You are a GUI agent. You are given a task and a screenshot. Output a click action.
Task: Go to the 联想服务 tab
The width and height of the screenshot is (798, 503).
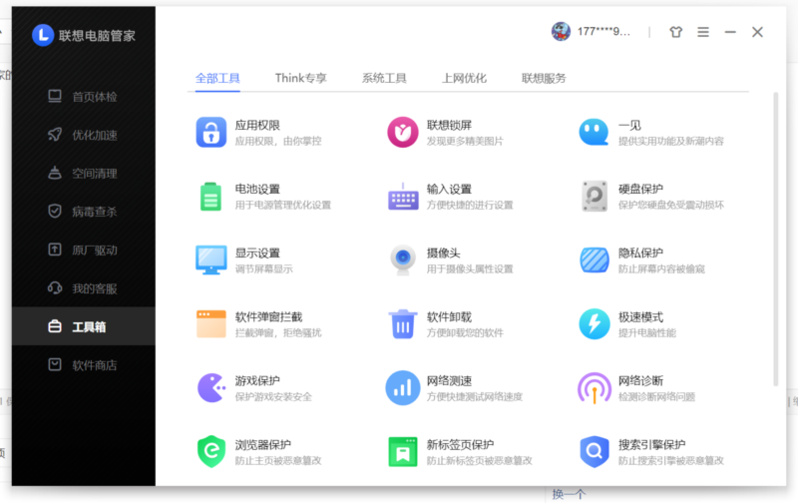(544, 78)
